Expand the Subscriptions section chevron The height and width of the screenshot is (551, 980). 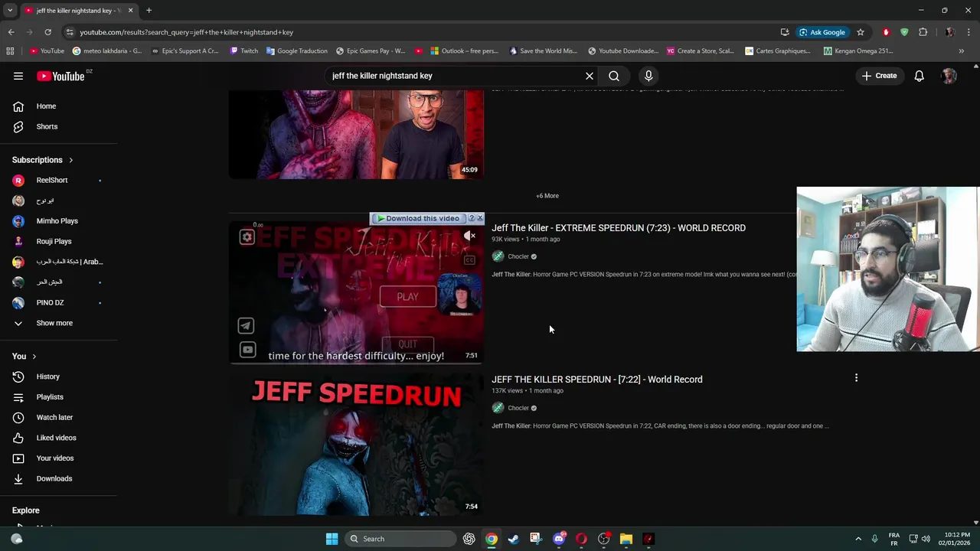point(70,160)
